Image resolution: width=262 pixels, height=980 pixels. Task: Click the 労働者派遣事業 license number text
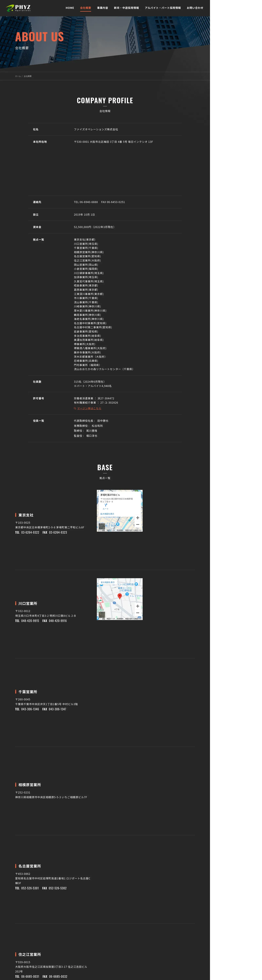(94, 398)
